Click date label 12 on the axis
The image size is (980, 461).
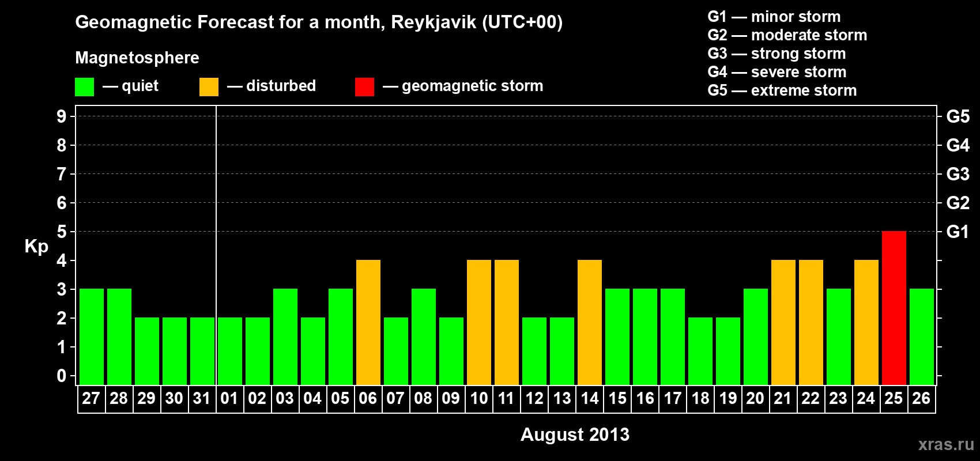click(534, 398)
